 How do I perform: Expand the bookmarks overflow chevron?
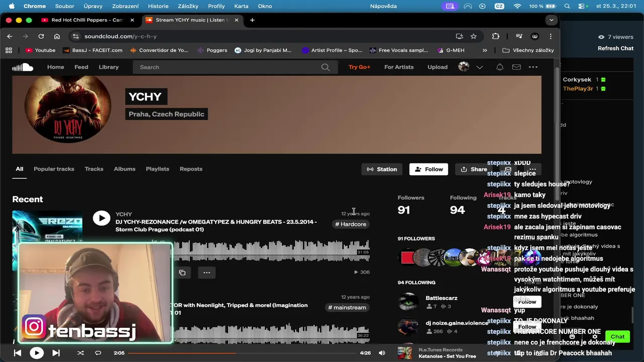[x=485, y=50]
